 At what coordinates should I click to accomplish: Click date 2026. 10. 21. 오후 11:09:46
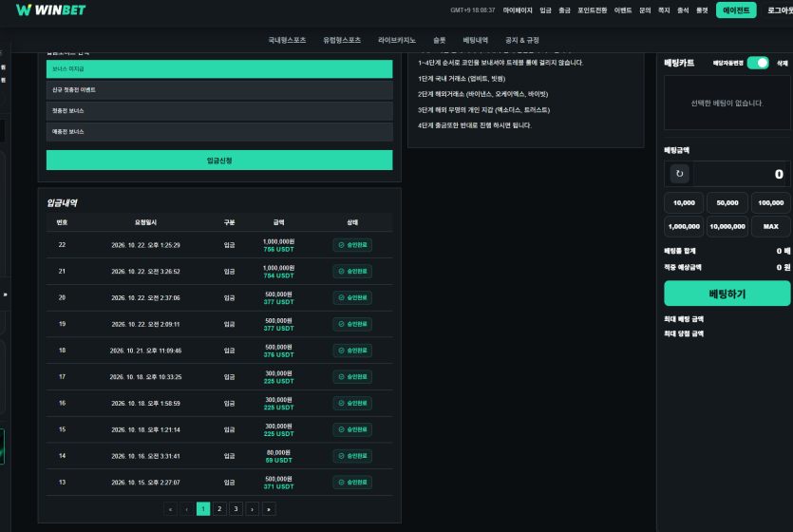(145, 351)
